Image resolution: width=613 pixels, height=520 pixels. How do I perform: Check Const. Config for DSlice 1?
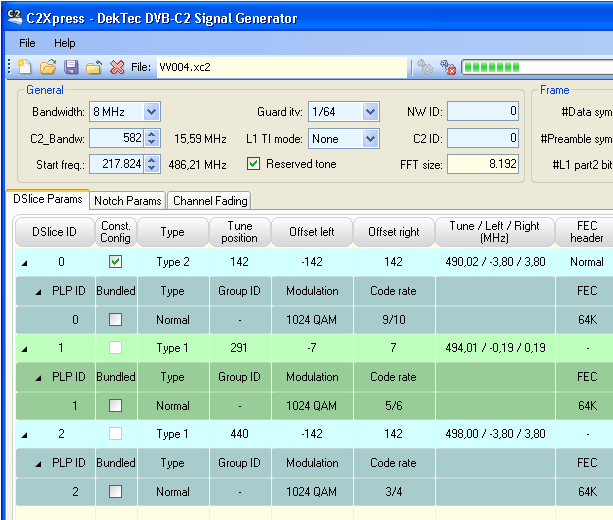(115, 348)
